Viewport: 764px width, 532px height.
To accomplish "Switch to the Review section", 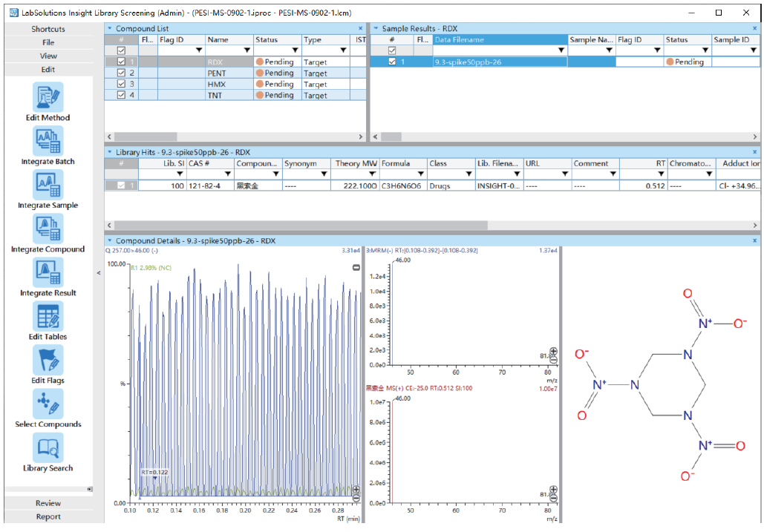I will point(48,503).
